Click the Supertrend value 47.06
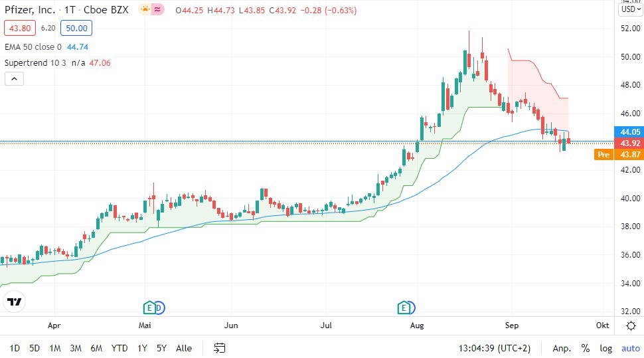Image resolution: width=644 pixels, height=358 pixels. click(x=100, y=63)
